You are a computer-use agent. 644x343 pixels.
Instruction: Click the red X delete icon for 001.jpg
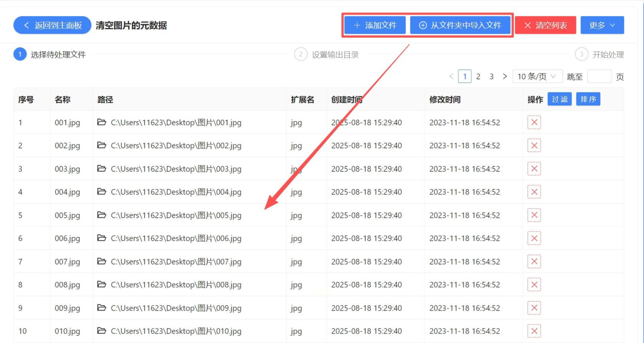tap(534, 122)
